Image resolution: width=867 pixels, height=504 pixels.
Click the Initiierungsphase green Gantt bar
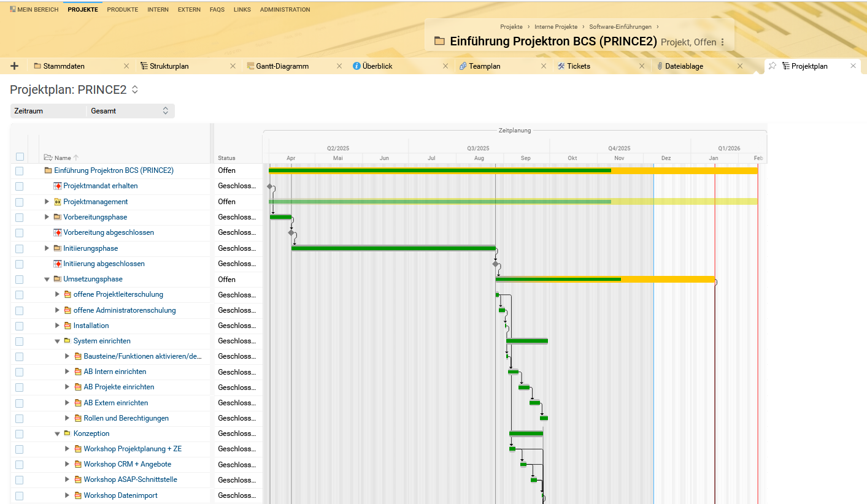393,248
